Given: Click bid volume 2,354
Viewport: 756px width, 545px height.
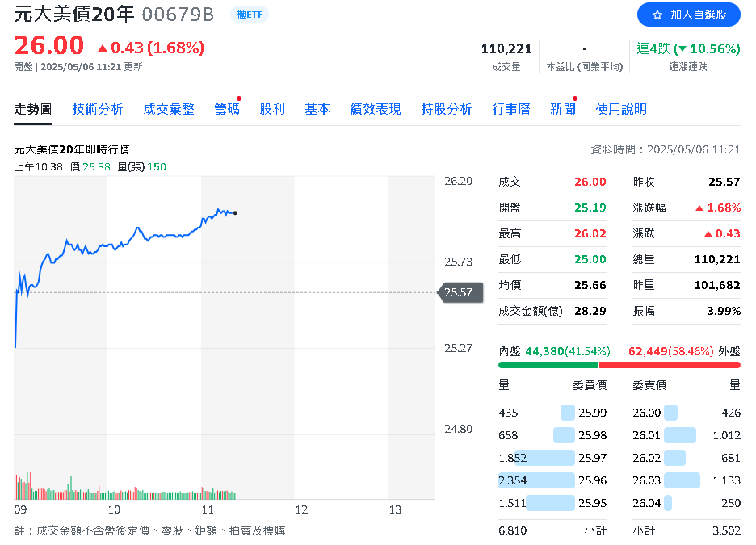Looking at the screenshot, I should click(x=513, y=481).
